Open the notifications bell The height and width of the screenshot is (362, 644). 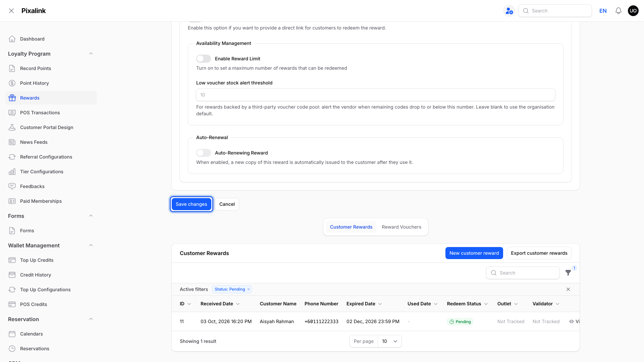[619, 11]
